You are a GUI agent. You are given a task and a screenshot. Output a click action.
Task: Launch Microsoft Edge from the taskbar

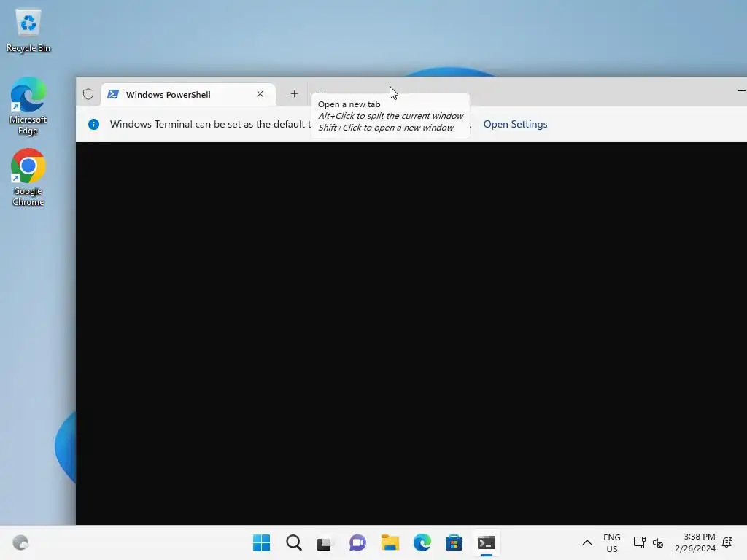pyautogui.click(x=422, y=542)
